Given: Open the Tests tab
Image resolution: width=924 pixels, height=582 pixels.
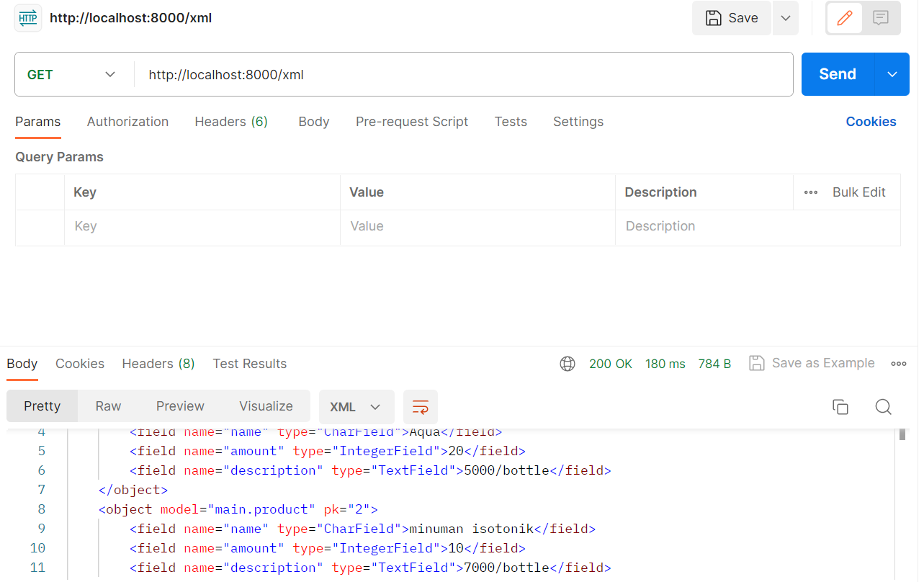Looking at the screenshot, I should (x=511, y=121).
